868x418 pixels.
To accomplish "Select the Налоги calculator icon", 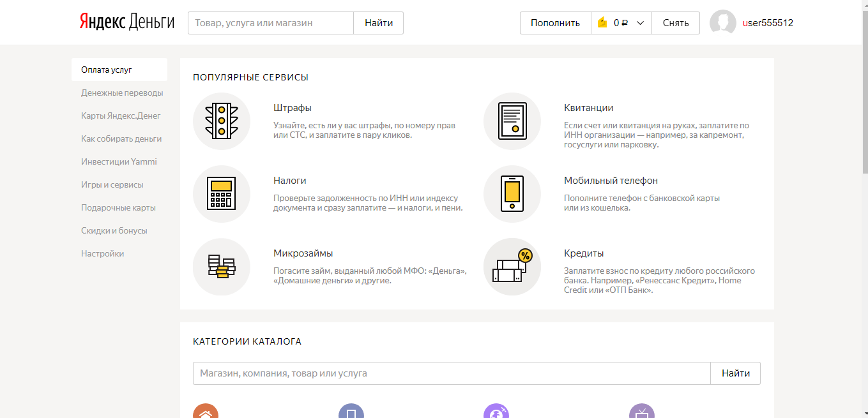I will tap(222, 194).
